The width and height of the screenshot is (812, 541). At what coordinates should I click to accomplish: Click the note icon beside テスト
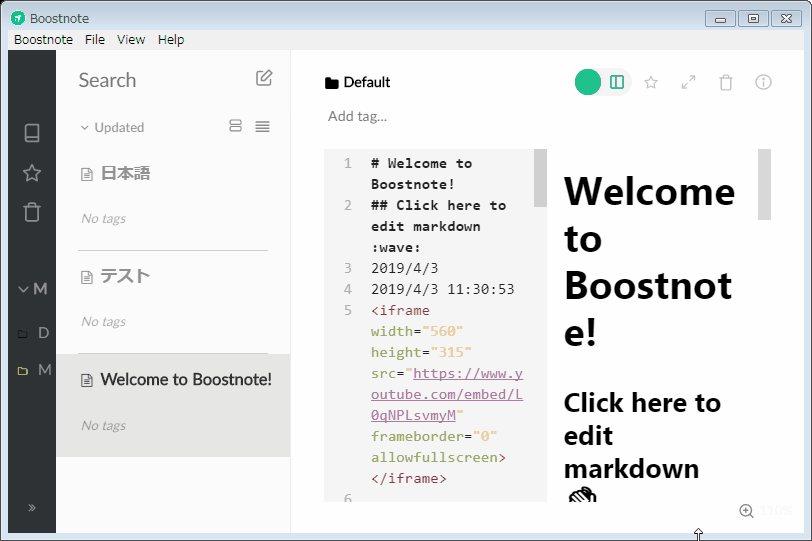click(87, 277)
